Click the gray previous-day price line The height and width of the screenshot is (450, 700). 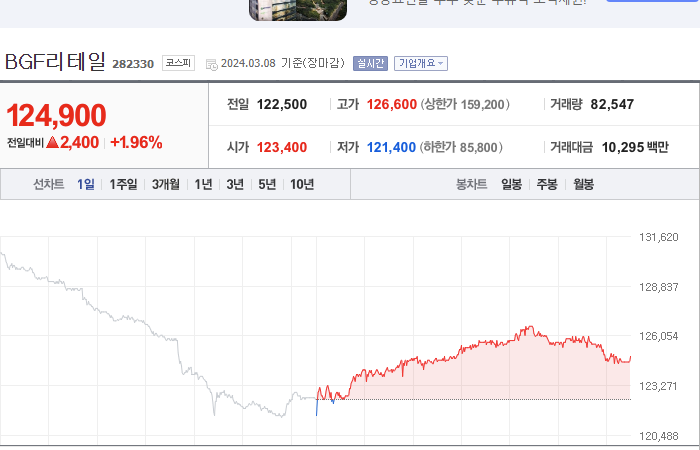156,335
